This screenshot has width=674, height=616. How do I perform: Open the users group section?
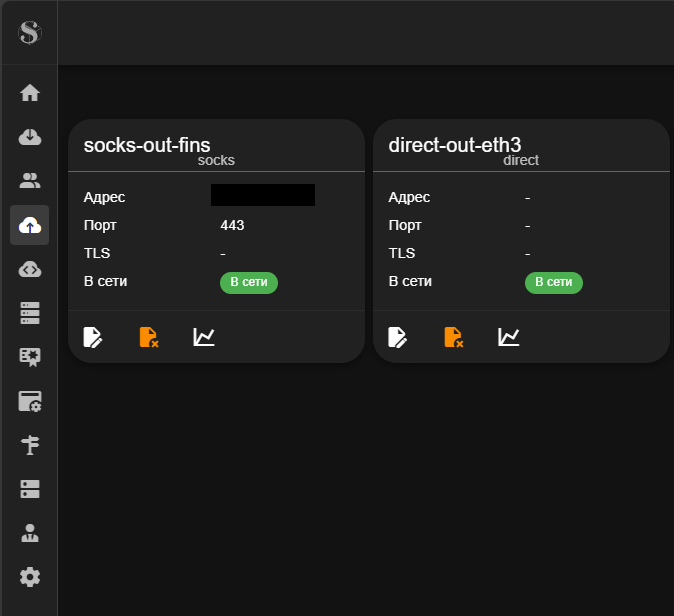[x=30, y=181]
